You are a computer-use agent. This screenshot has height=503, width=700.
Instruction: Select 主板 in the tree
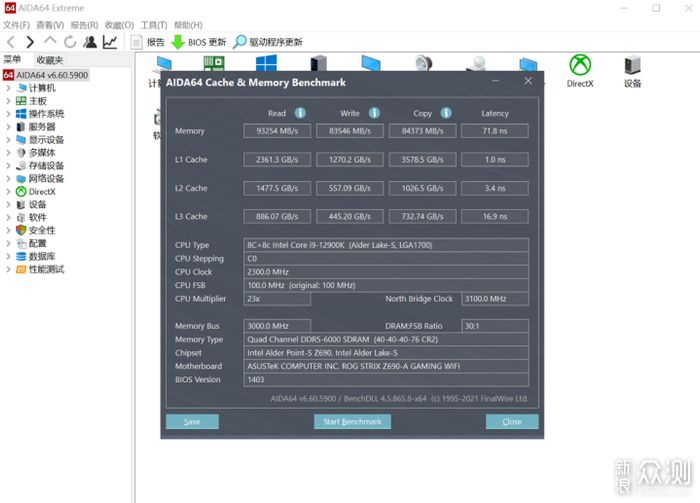(x=38, y=101)
